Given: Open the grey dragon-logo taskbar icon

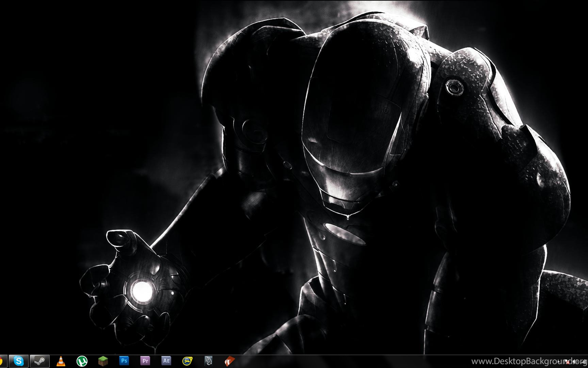Looking at the screenshot, I should click(x=208, y=361).
